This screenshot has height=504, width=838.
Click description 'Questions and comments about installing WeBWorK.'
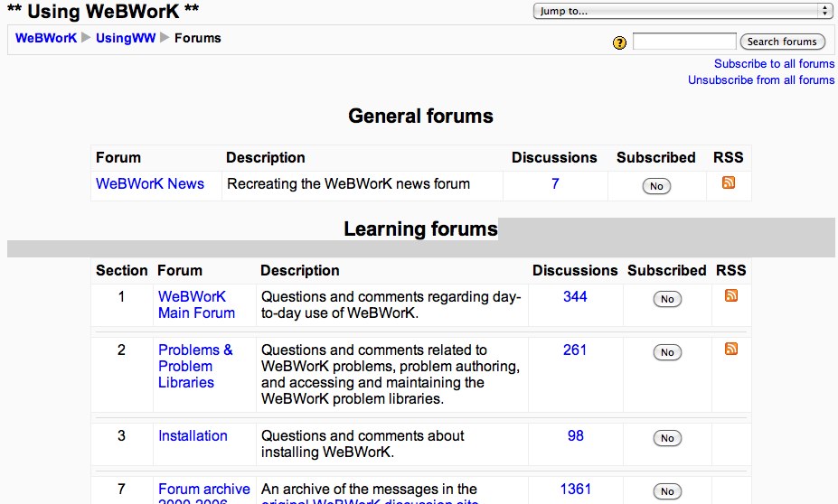pos(363,443)
